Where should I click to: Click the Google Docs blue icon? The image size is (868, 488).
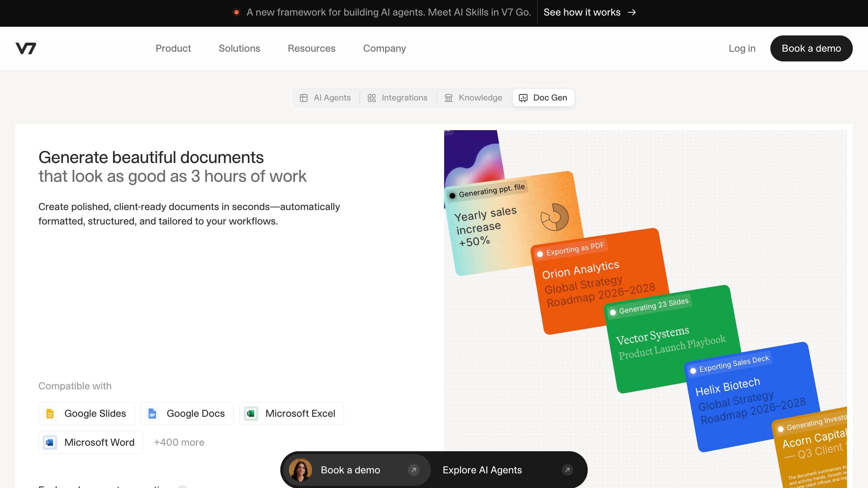click(152, 414)
